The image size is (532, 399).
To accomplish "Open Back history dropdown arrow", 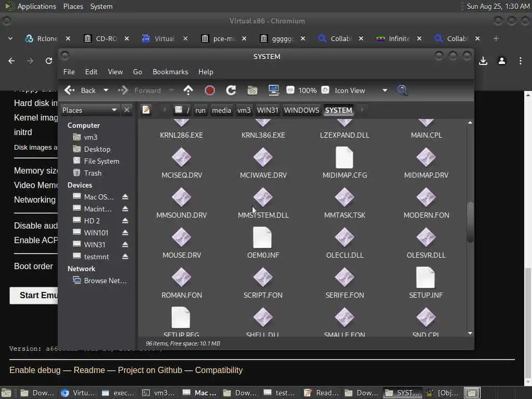I will tap(106, 90).
